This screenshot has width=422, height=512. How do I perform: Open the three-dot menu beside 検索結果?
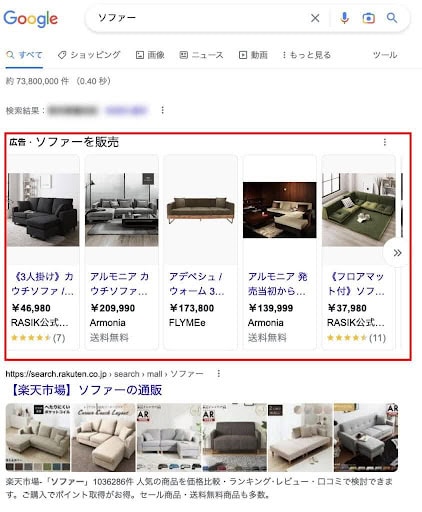pyautogui.click(x=162, y=110)
